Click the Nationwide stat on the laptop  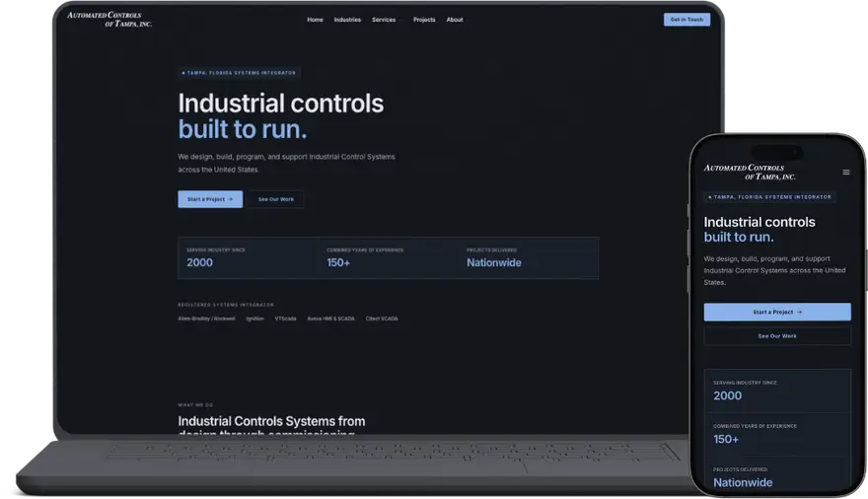[494, 262]
